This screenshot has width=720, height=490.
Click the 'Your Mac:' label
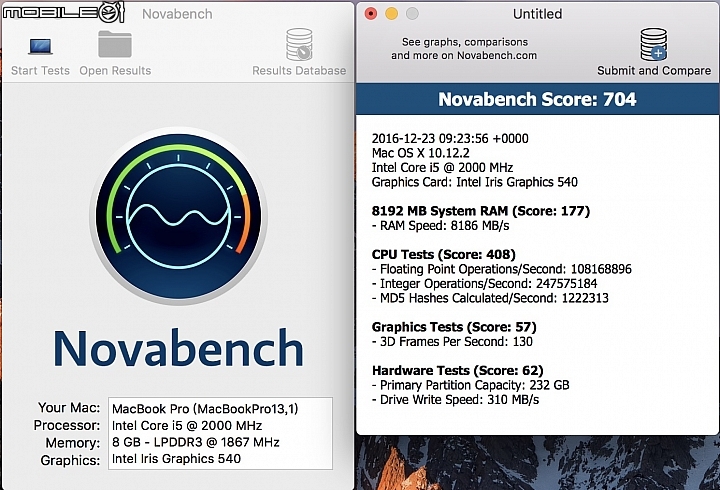click(x=69, y=408)
